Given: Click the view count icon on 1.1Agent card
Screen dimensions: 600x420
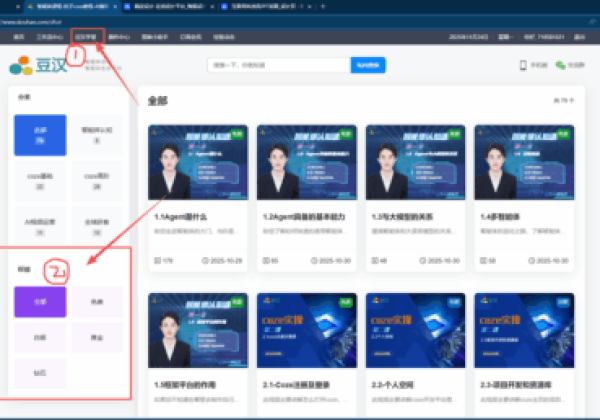Looking at the screenshot, I should [x=157, y=261].
